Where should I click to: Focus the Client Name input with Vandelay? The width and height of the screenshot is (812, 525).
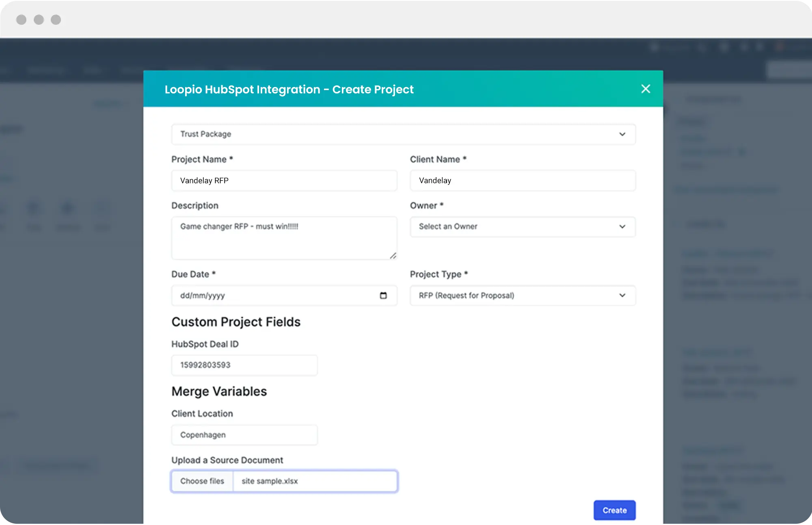[x=522, y=180]
